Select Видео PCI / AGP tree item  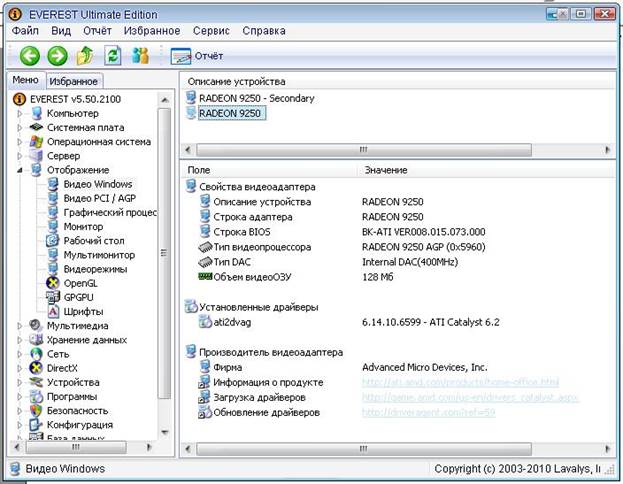tap(100, 198)
